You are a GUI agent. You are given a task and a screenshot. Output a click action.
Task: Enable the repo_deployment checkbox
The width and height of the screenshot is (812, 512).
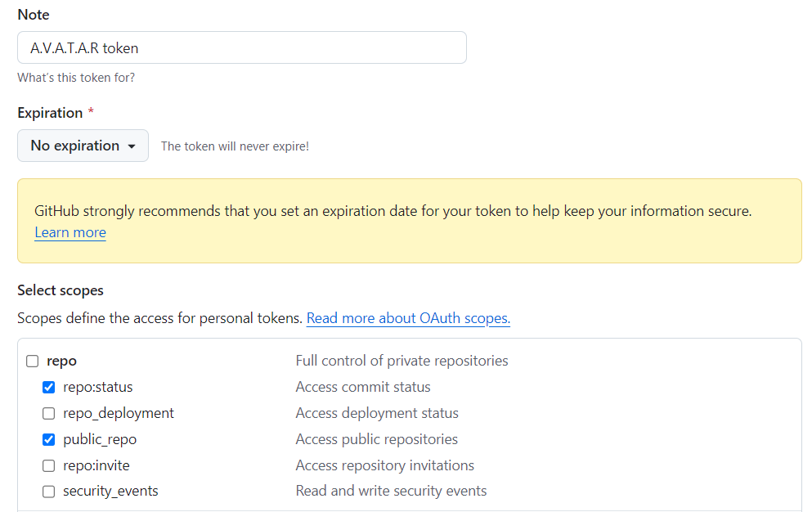[x=49, y=414]
